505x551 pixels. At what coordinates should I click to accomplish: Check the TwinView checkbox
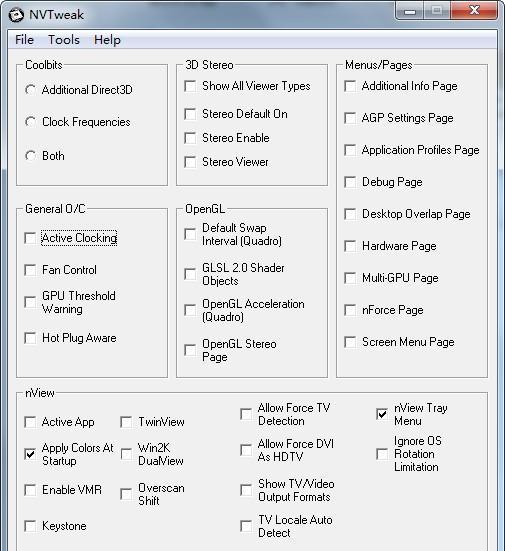pos(126,422)
